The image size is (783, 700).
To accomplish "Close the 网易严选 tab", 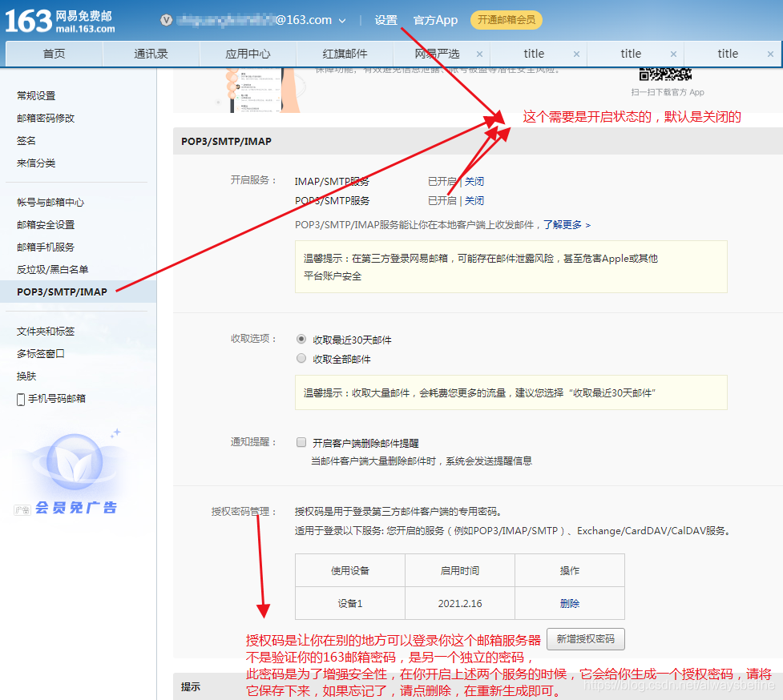I will [x=479, y=54].
